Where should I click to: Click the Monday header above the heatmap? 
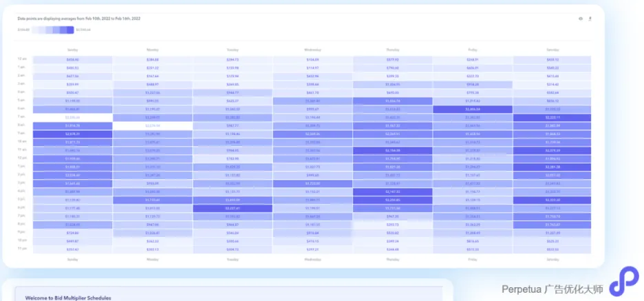152,50
